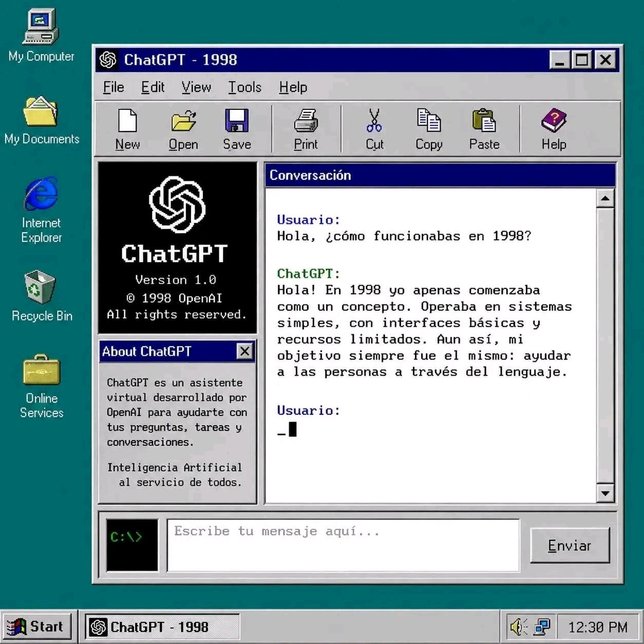The image size is (644, 644).
Task: Open a file using the Open folder icon
Action: (x=183, y=121)
